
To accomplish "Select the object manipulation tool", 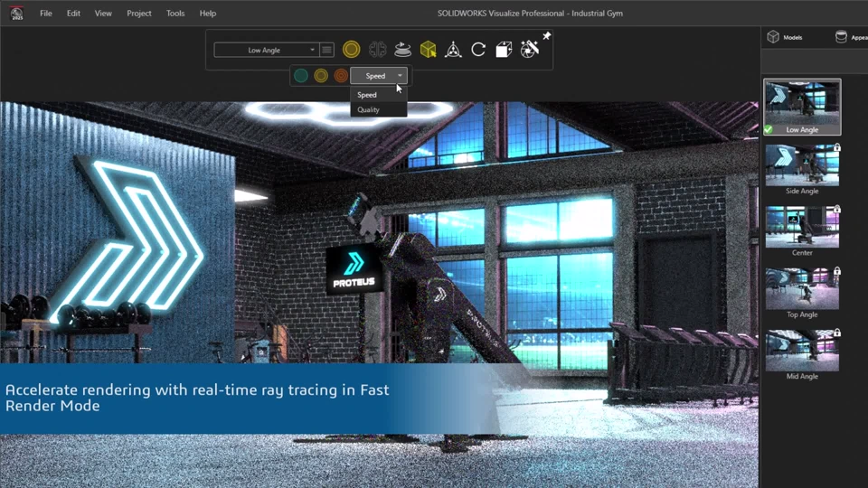I will (453, 50).
